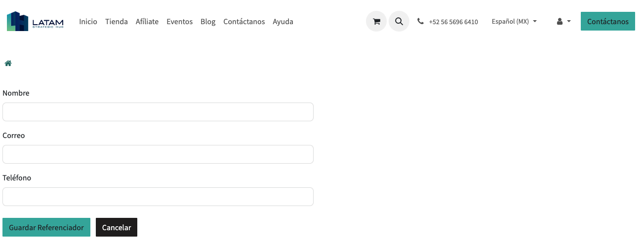Click Contáctanos in the navigation menu
The height and width of the screenshot is (243, 644).
pyautogui.click(x=244, y=22)
